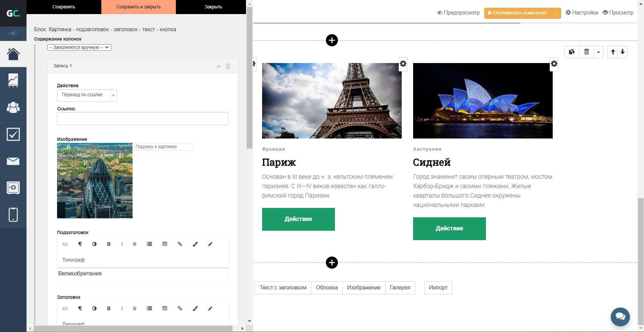
Task: Open settings gear on Paris image
Action: (x=403, y=64)
